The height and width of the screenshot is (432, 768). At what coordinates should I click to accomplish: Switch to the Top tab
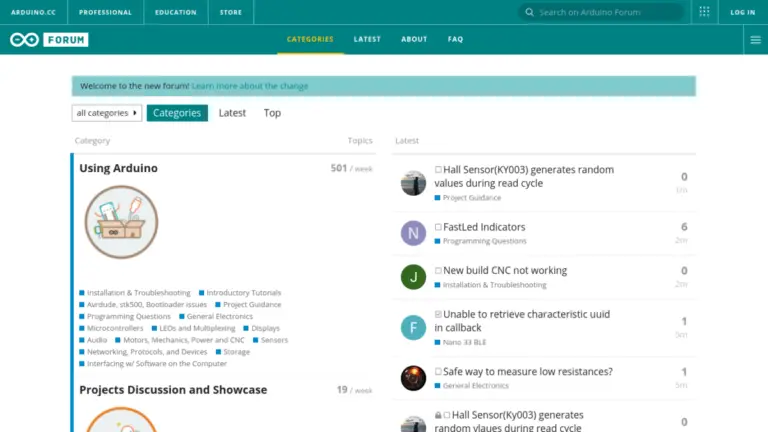(272, 113)
